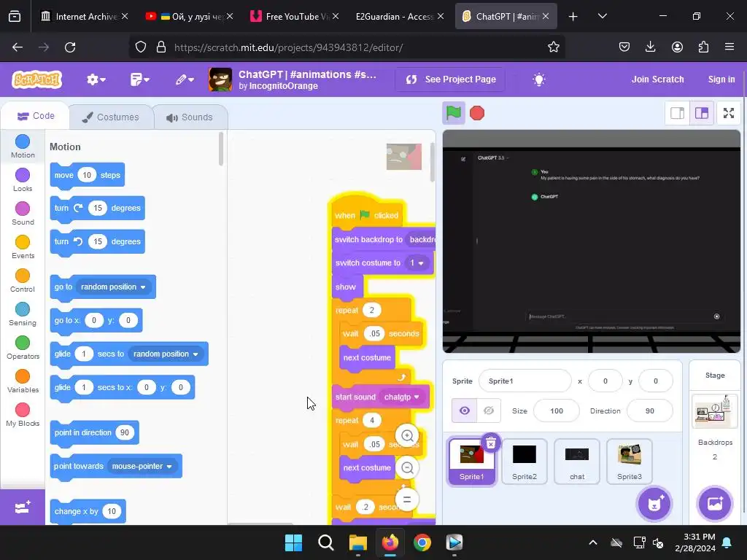Click the move 10 steps block
The image size is (747, 560).
[x=88, y=175]
